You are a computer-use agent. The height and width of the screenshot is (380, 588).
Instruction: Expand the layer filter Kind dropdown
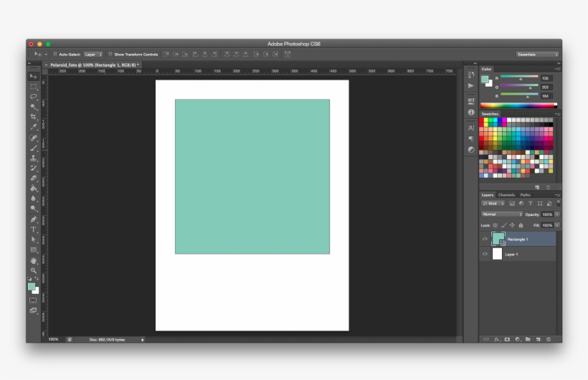[493, 204]
